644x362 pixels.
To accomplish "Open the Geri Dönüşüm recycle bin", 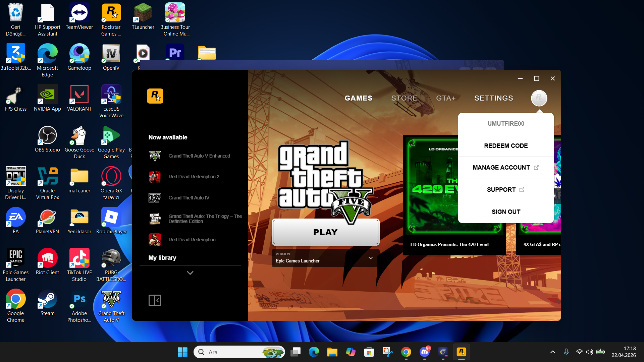I will click(x=15, y=19).
